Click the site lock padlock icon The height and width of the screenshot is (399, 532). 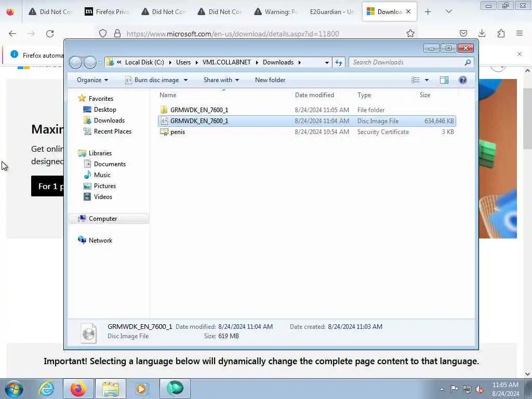[x=117, y=34]
